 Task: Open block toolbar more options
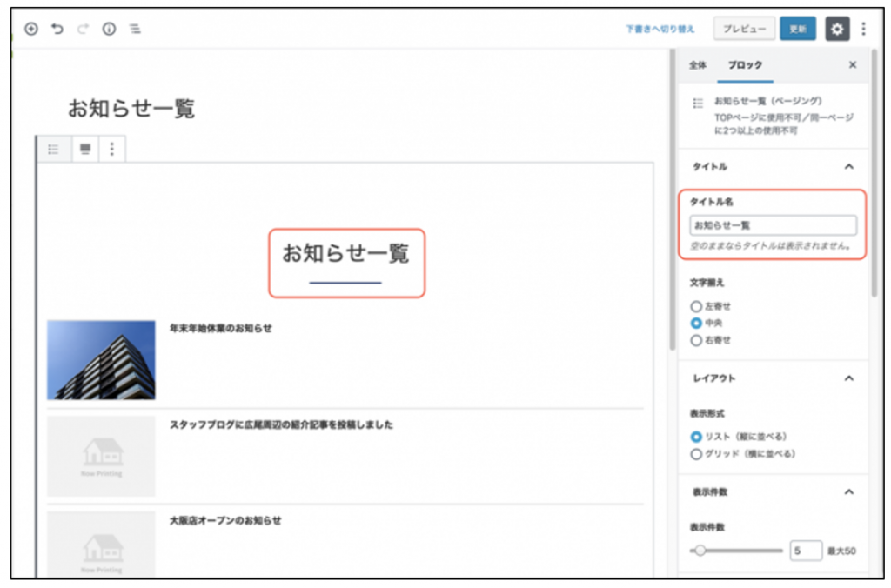[x=111, y=149]
